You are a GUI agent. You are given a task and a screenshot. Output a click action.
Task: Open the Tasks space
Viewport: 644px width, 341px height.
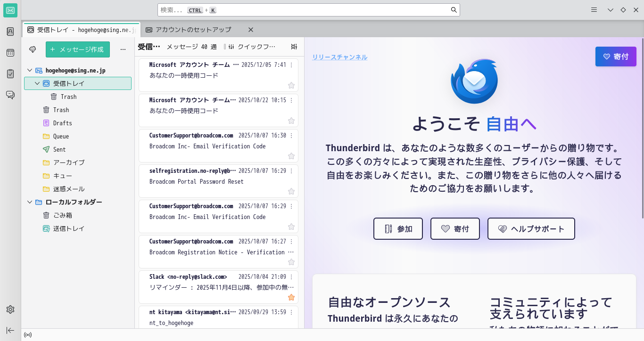10,74
